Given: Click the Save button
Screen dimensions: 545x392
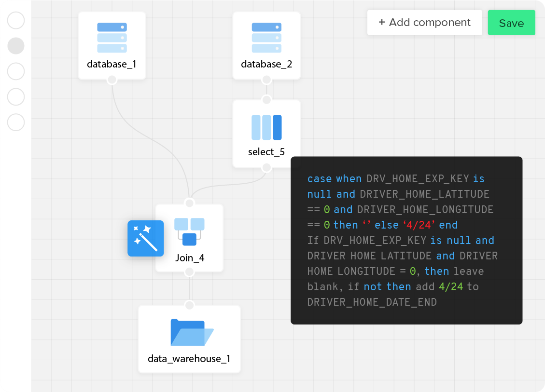Looking at the screenshot, I should click(x=511, y=23).
